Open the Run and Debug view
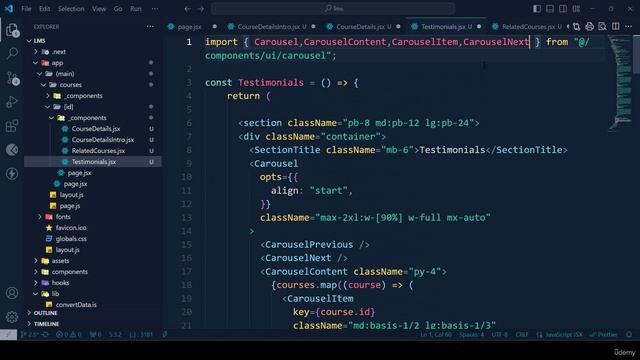Image resolution: width=640 pixels, height=360 pixels. pyautogui.click(x=12, y=101)
